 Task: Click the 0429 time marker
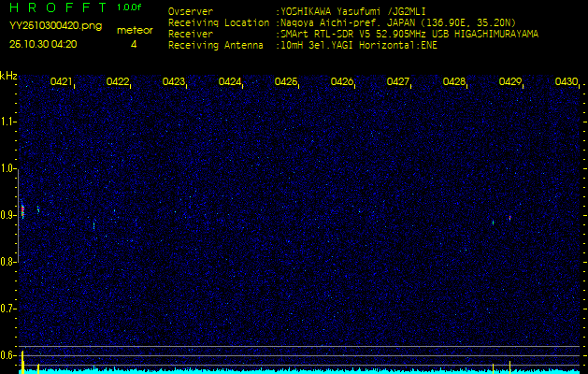510,81
